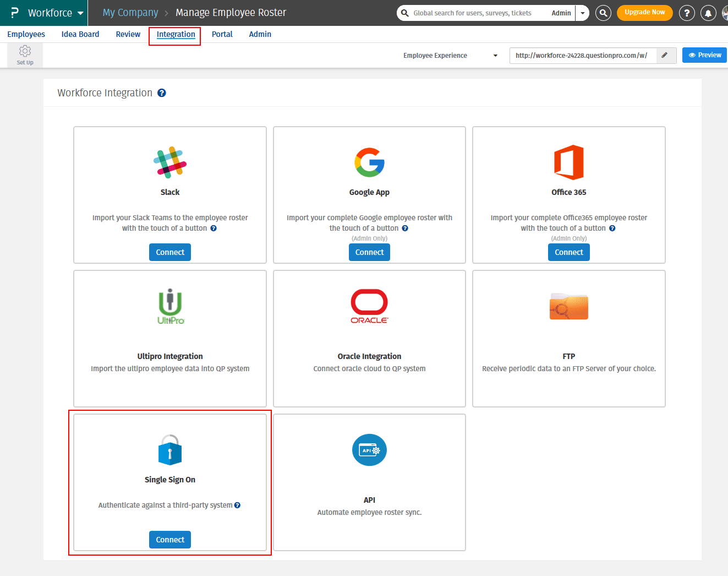728x576 pixels.
Task: Open the help question mark icon in header
Action: coord(687,13)
